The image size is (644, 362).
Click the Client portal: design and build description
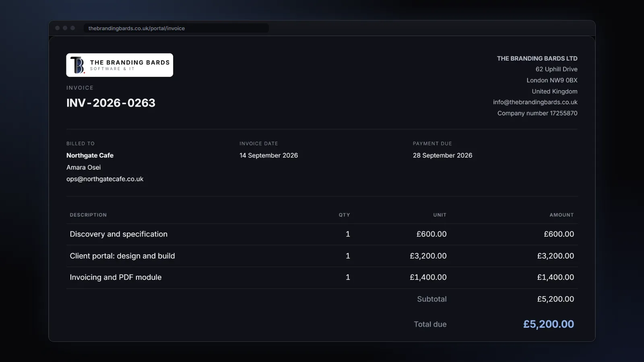122,256
